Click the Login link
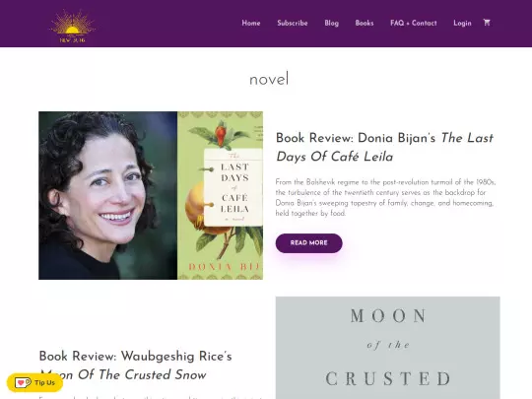532x399 pixels. click(462, 23)
